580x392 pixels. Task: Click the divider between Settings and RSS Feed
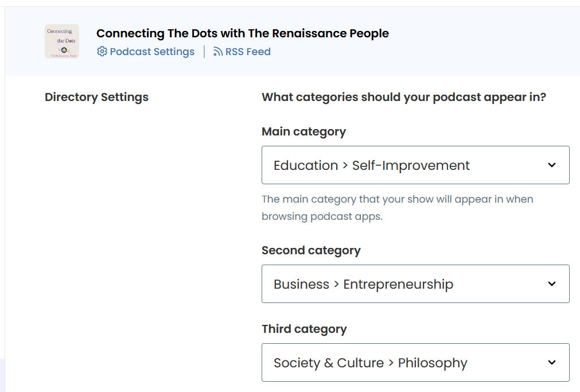(x=204, y=52)
